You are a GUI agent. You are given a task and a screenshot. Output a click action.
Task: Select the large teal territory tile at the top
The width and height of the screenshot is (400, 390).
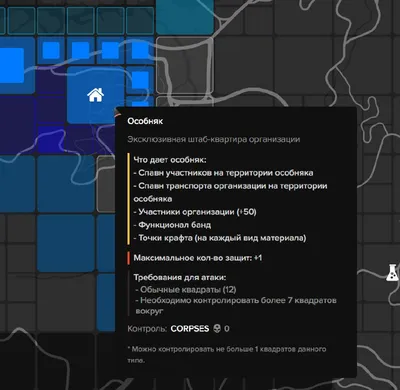click(185, 17)
